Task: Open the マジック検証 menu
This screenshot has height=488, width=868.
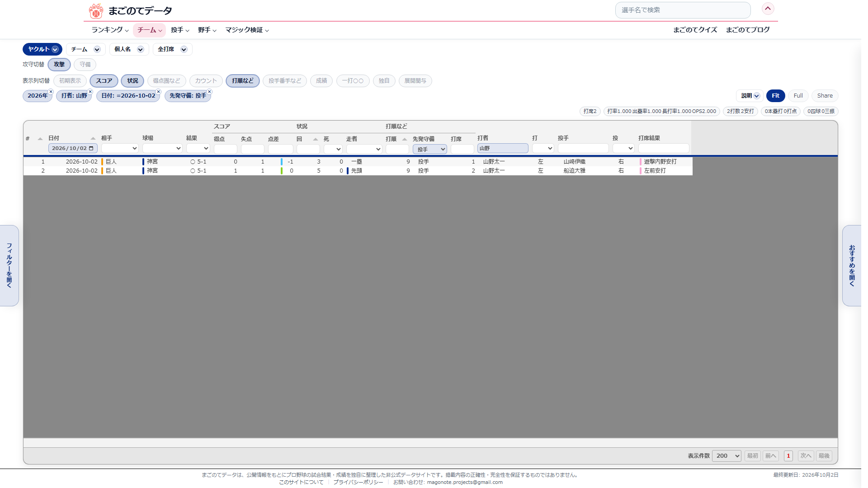Action: 247,30
